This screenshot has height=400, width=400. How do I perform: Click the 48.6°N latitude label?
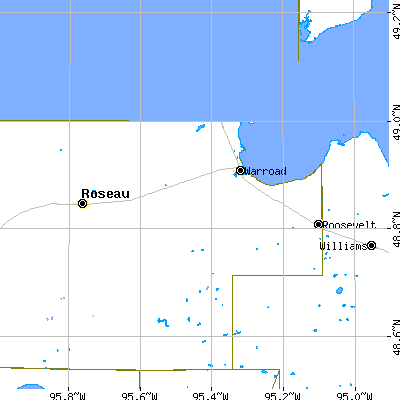coord(396,337)
